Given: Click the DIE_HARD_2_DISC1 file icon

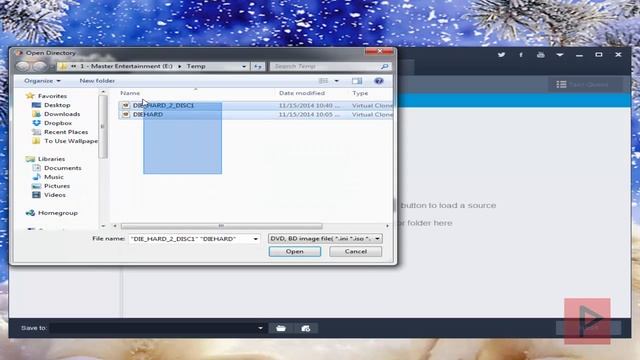Looking at the screenshot, I should 126,105.
